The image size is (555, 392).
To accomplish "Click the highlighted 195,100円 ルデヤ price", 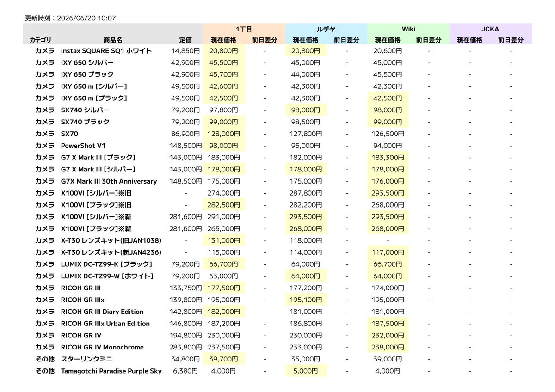I will point(306,300).
